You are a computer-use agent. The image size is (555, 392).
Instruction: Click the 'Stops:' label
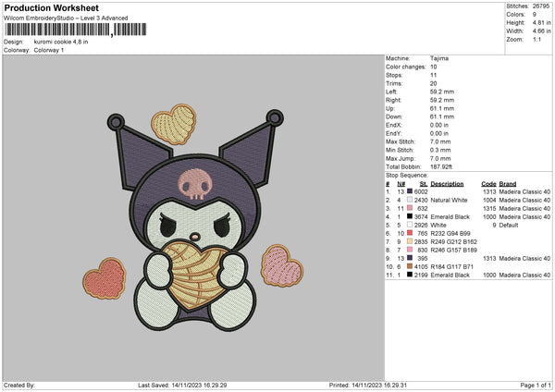(x=394, y=75)
